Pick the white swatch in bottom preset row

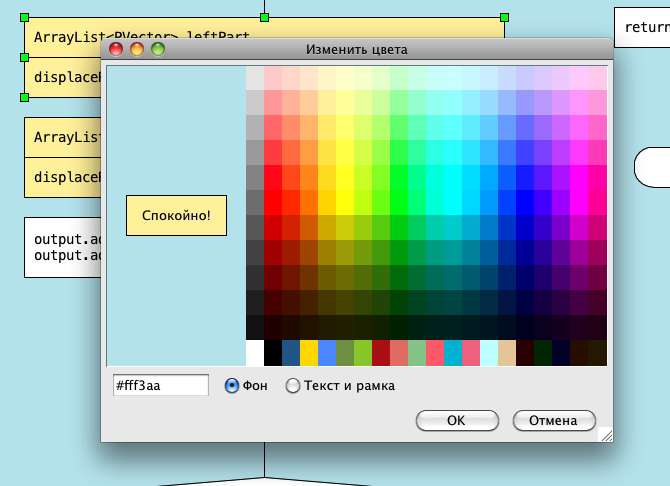(x=255, y=353)
